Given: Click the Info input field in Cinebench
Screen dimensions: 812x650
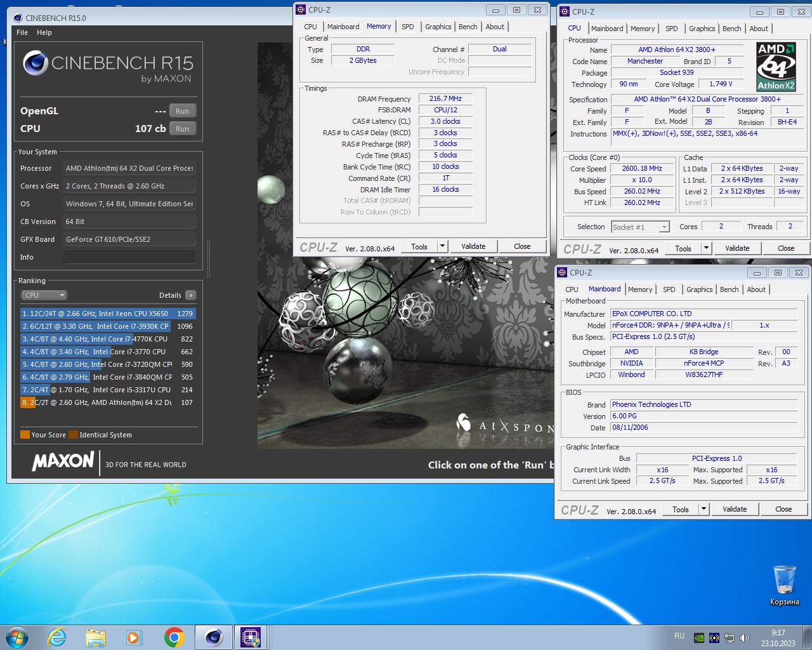Looking at the screenshot, I should tap(129, 257).
